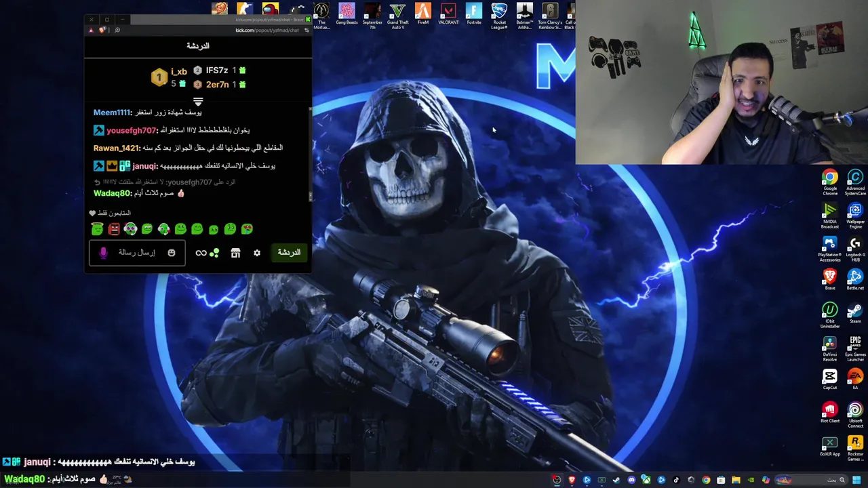Open GoXLR App desktop icon
868x488 pixels.
coord(830,446)
